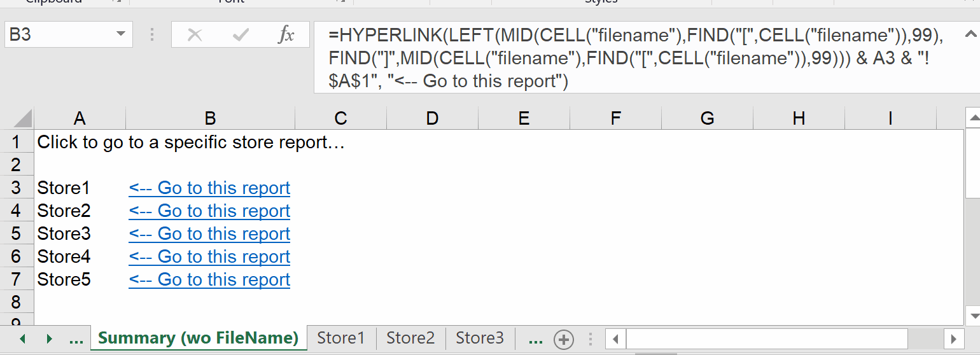This screenshot has width=980, height=355.
Task: Follow the Store1 report hyperlink
Action: coord(209,188)
